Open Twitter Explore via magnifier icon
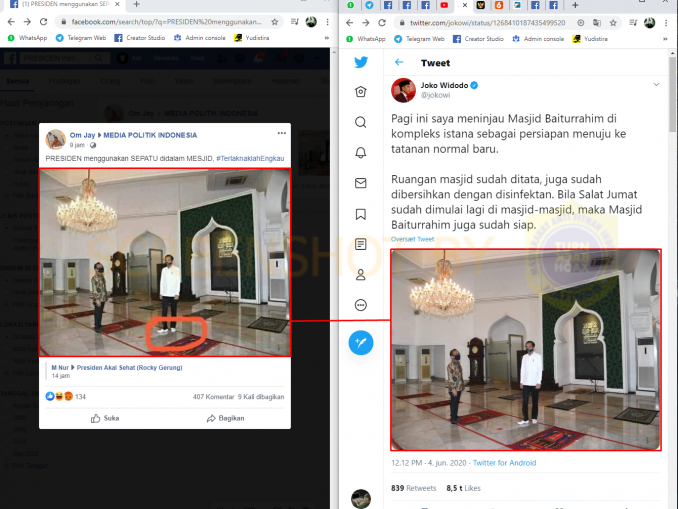The height and width of the screenshot is (509, 678). [x=361, y=122]
